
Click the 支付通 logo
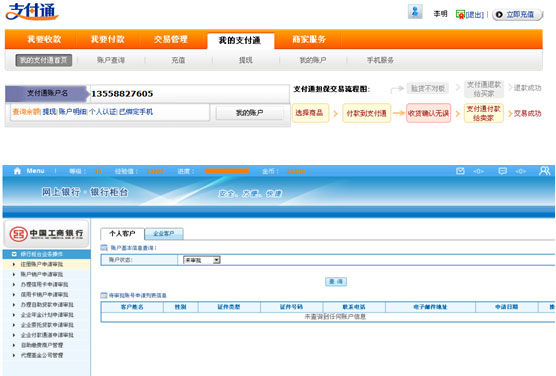[32, 12]
